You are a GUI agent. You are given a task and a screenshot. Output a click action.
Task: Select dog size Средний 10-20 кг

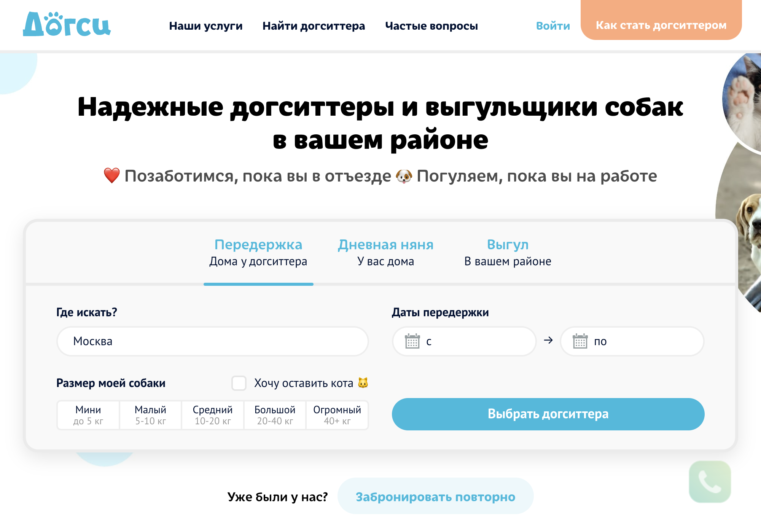[213, 415]
